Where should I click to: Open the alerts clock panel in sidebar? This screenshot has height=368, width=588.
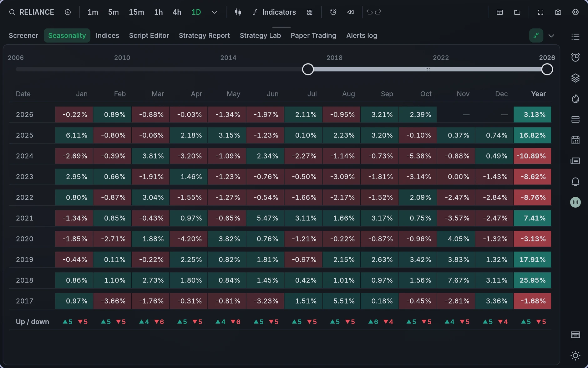coord(575,57)
